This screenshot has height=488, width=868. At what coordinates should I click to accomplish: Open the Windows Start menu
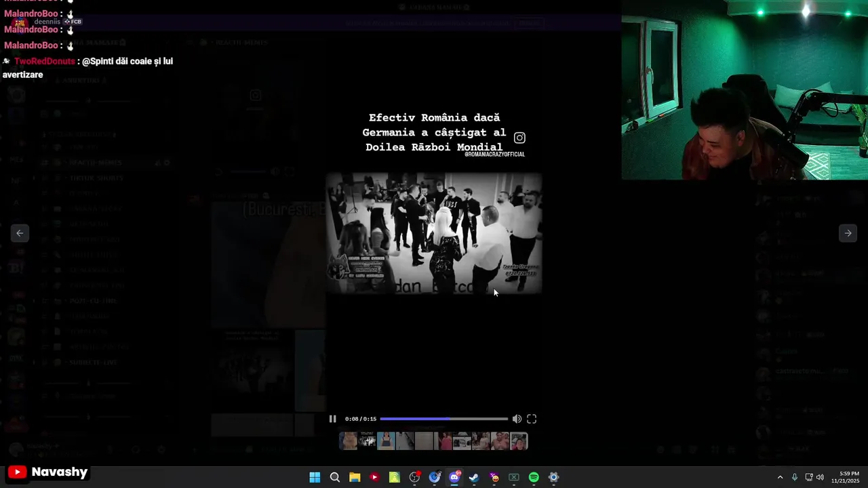315,477
